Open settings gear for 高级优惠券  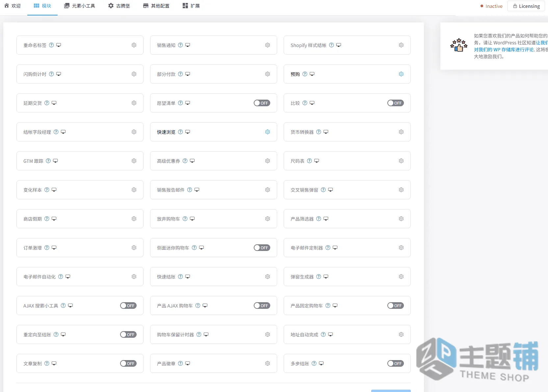tap(268, 161)
